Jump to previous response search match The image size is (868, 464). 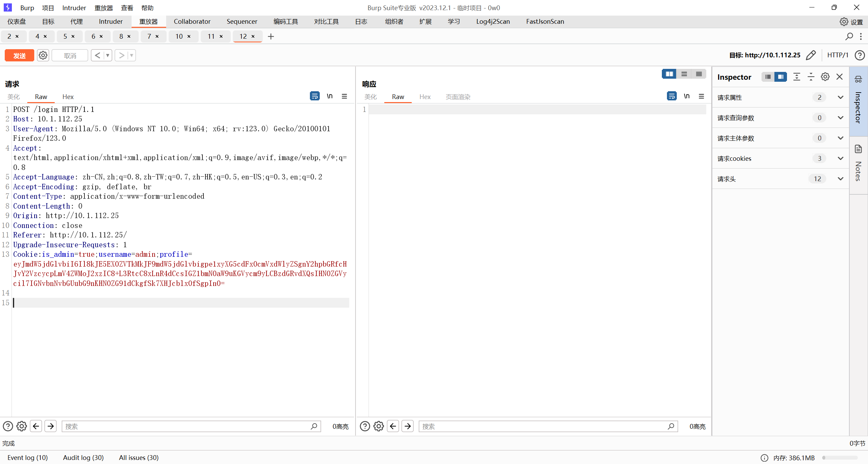pos(393,426)
